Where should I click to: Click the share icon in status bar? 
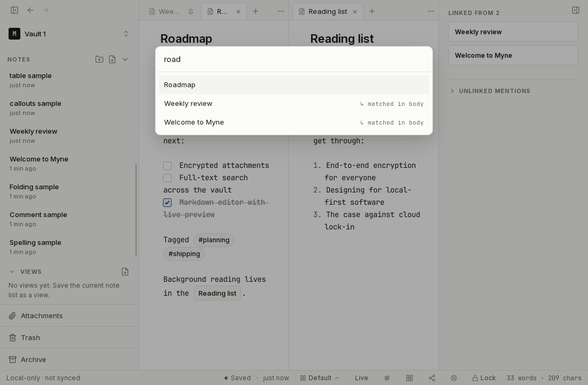tap(431, 378)
